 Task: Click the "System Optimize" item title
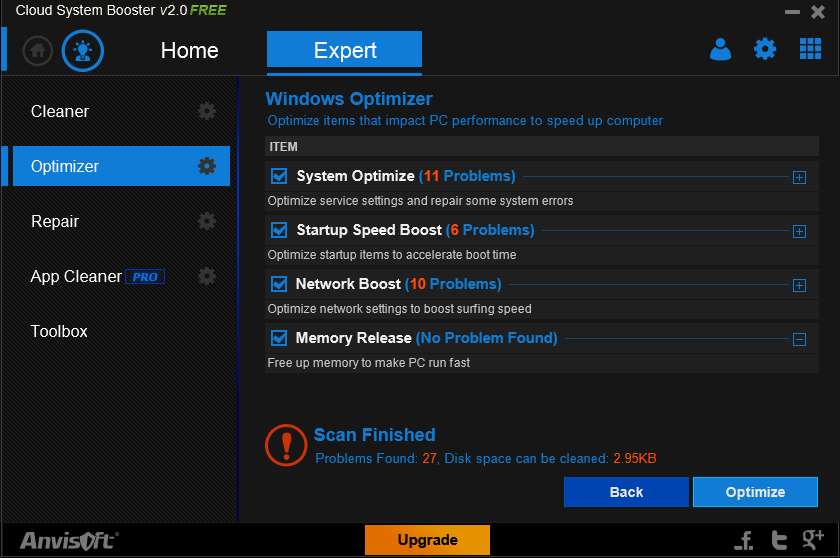tap(356, 176)
